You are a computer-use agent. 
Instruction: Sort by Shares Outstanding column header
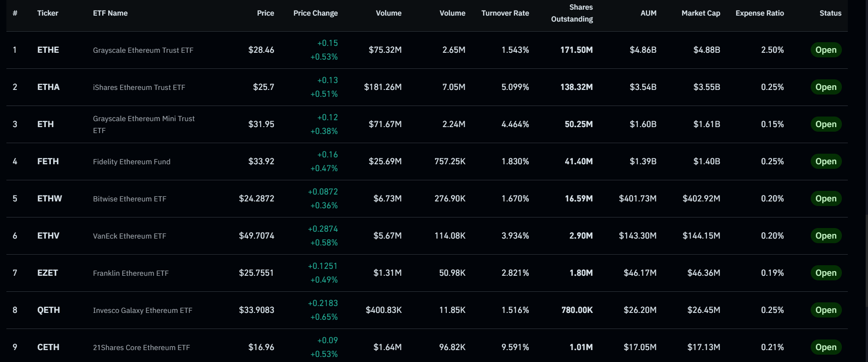572,13
